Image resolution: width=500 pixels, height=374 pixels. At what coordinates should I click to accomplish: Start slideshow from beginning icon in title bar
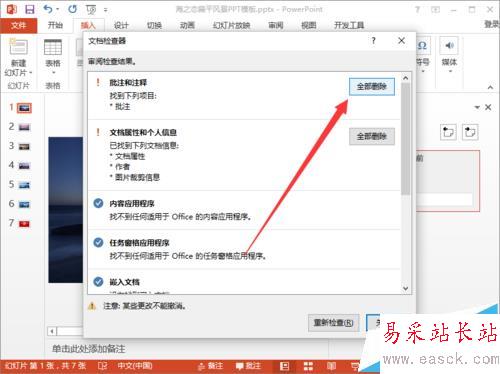pos(91,10)
